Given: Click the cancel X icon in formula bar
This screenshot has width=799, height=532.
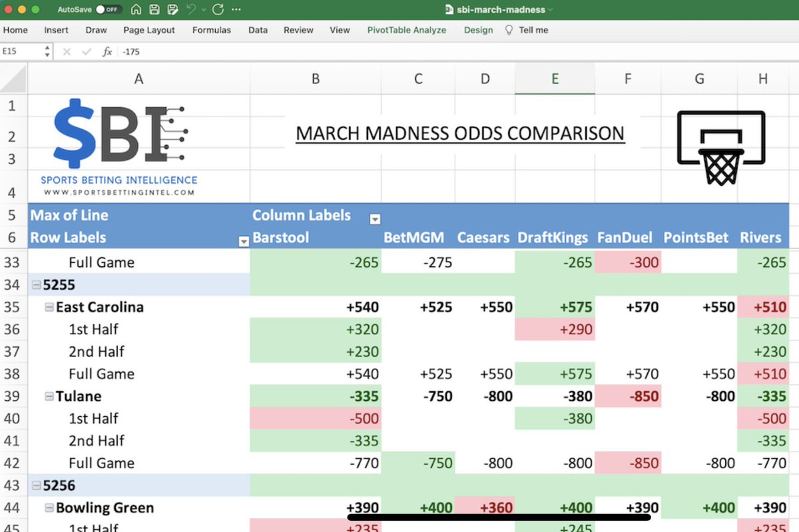Looking at the screenshot, I should point(67,51).
